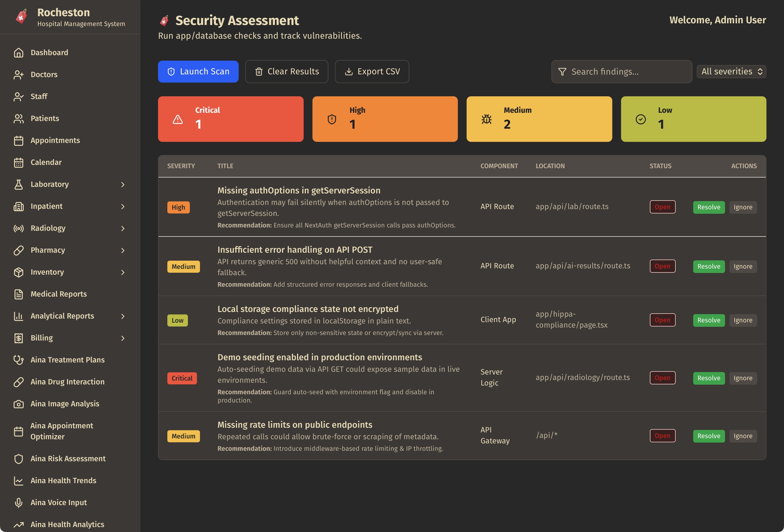
Task: Click the Doctors add-person icon
Action: (19, 75)
